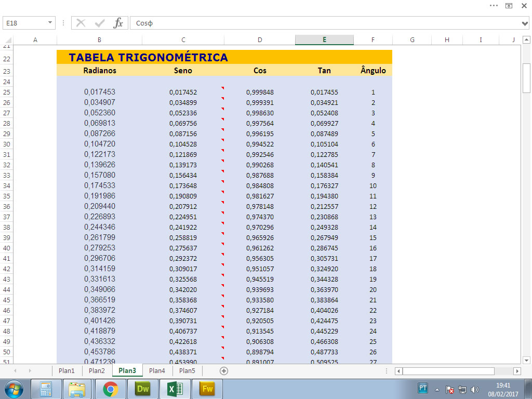Open Dreamweaver from the taskbar
The height and width of the screenshot is (399, 532).
(x=142, y=389)
